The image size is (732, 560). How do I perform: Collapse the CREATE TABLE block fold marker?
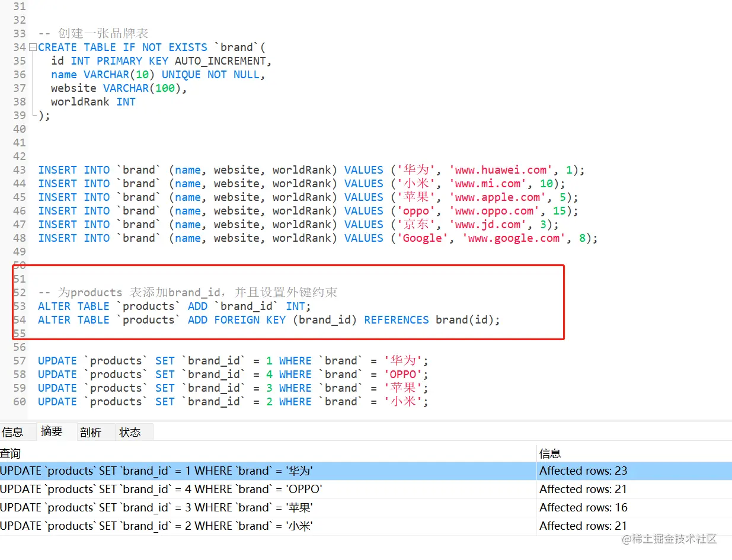(x=34, y=47)
